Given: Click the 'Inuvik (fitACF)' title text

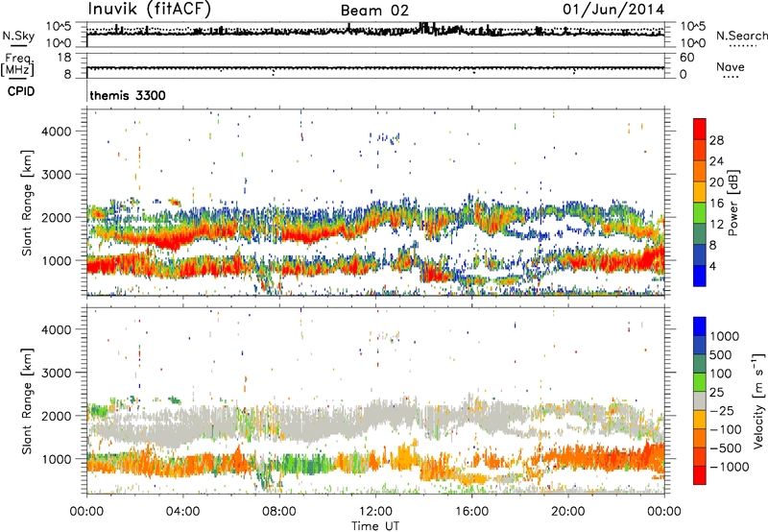Looking at the screenshot, I should click(150, 10).
